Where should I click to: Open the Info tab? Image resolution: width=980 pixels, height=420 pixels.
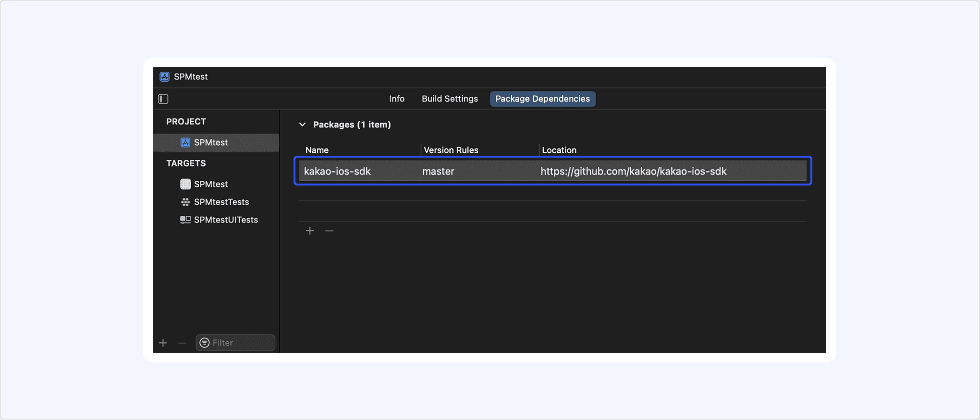[x=396, y=99]
